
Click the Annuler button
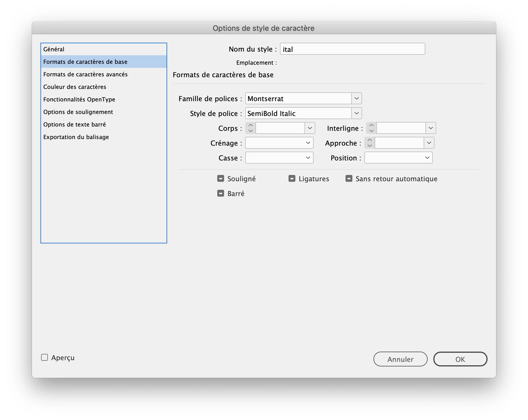400,359
